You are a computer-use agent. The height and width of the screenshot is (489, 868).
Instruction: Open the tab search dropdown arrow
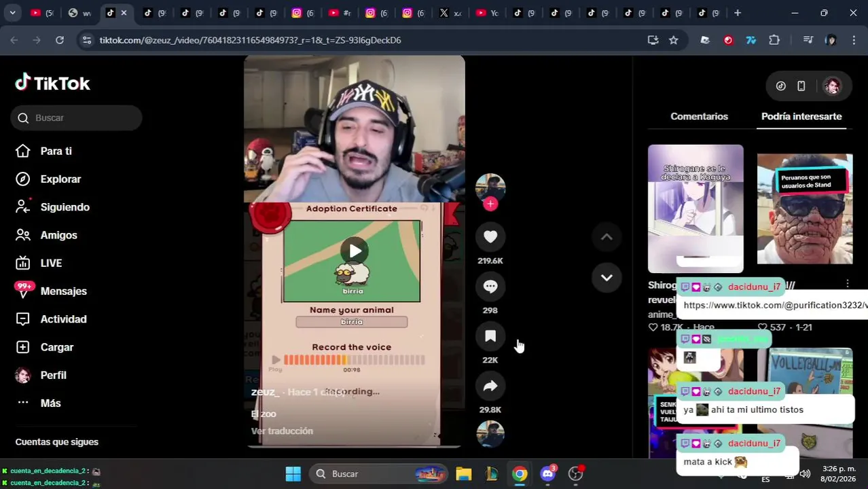12,13
